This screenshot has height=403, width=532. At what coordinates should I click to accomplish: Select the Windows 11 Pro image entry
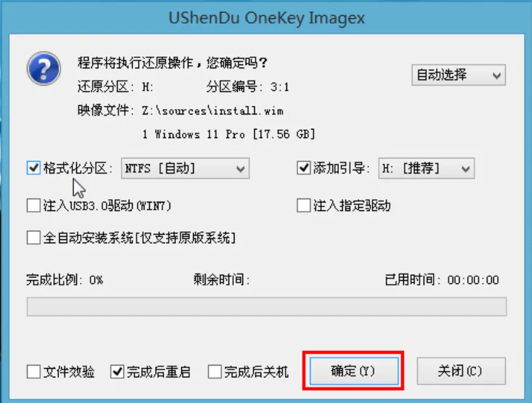point(229,135)
